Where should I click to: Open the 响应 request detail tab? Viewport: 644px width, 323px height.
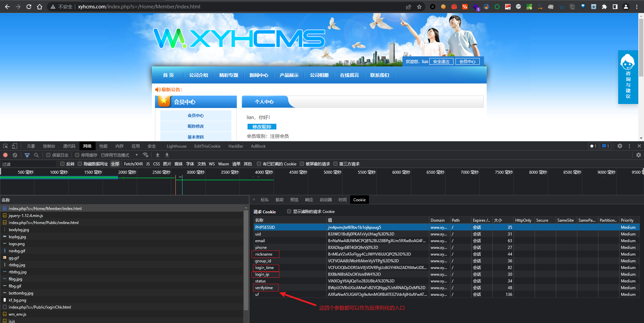(309, 200)
